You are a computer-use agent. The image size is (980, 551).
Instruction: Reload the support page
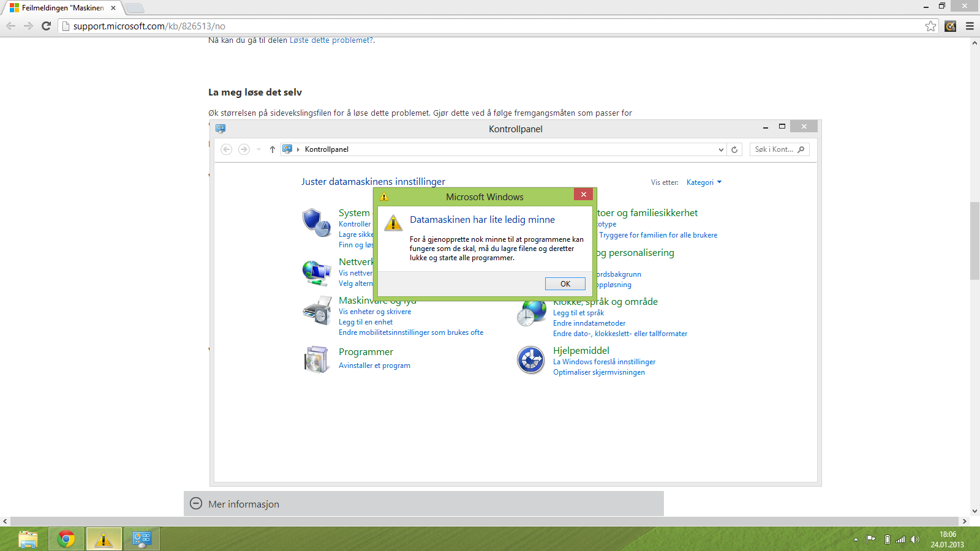(x=46, y=26)
